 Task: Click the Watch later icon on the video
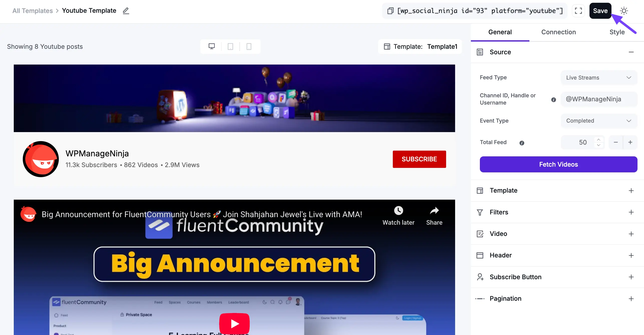398,210
